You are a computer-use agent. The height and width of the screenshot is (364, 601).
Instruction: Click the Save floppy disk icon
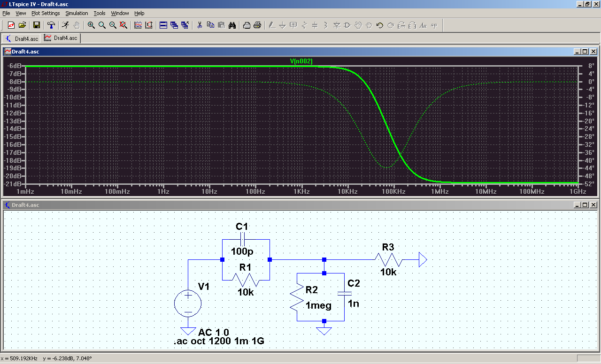coord(36,25)
